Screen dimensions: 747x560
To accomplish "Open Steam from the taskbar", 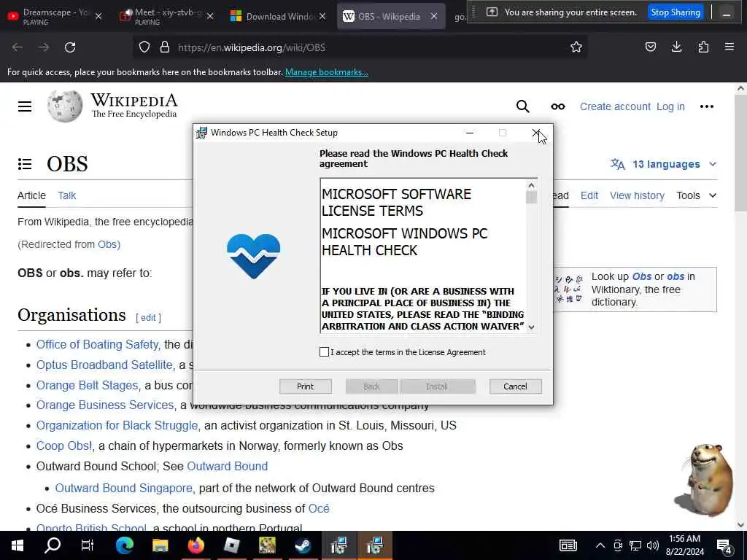I will click(x=303, y=545).
